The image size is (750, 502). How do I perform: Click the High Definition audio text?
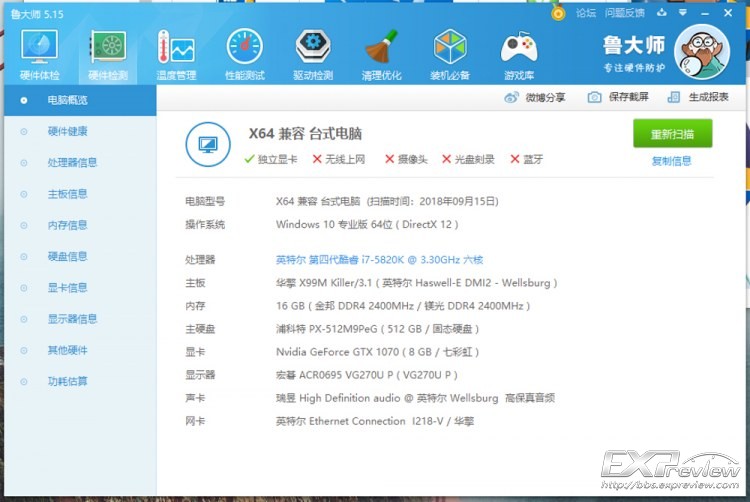415,398
